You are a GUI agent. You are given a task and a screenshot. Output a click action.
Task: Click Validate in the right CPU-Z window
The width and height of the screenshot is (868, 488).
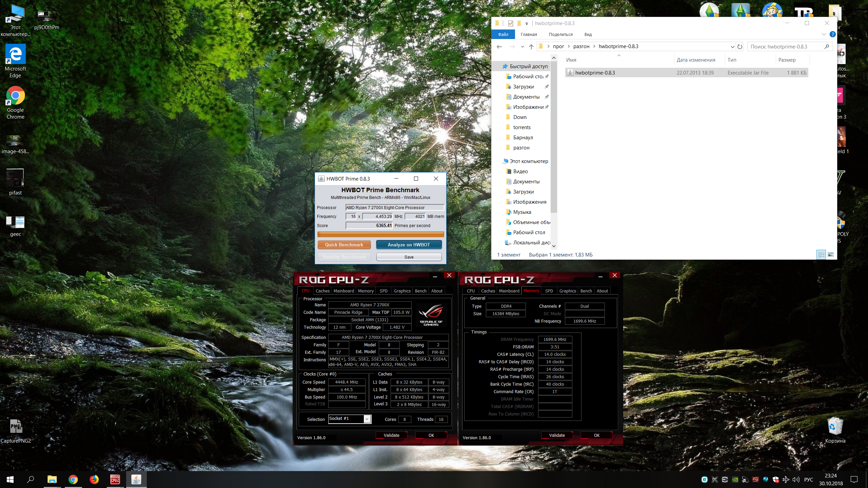(557, 435)
